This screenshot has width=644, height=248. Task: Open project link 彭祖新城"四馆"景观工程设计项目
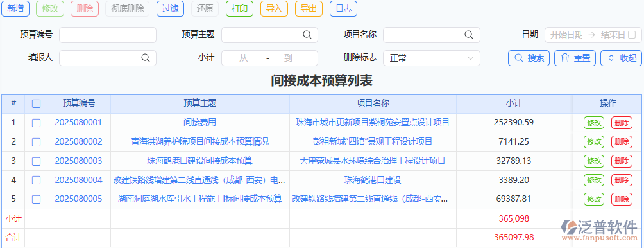point(373,142)
